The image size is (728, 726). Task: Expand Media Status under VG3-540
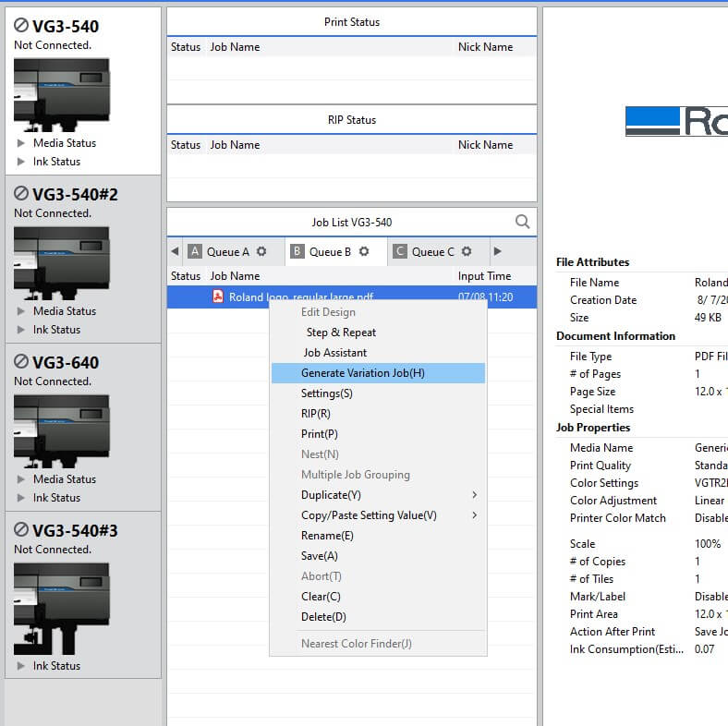point(21,143)
